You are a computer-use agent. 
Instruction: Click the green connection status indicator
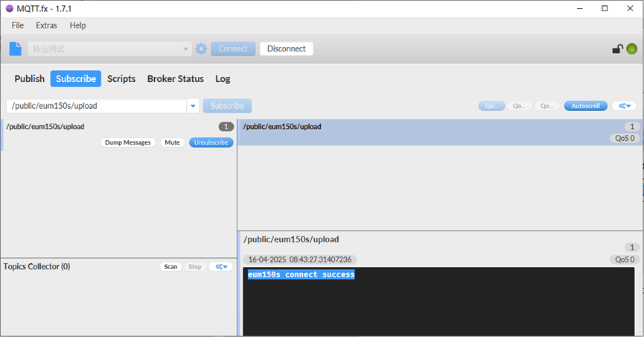[x=631, y=49]
